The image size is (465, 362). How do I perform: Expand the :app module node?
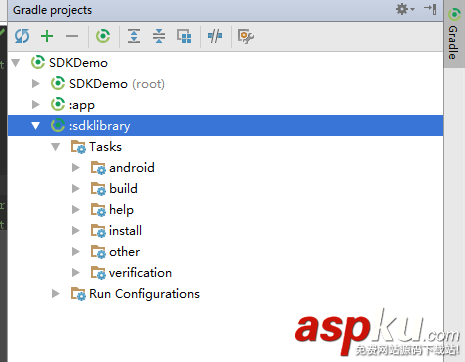(36, 105)
